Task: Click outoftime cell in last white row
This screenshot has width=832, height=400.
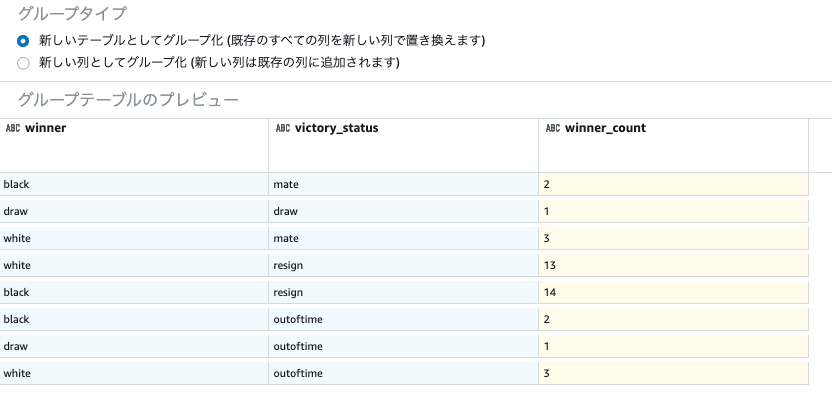Action: point(404,373)
